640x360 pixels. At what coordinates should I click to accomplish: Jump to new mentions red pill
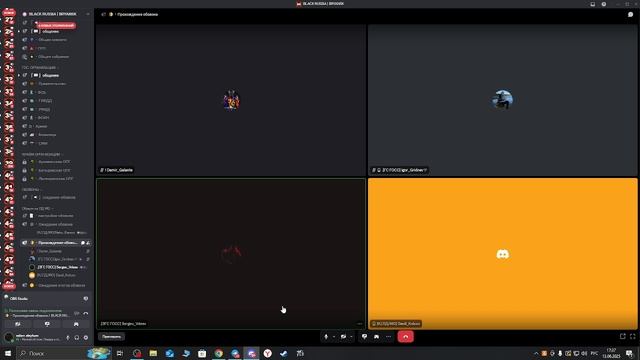tap(56, 25)
